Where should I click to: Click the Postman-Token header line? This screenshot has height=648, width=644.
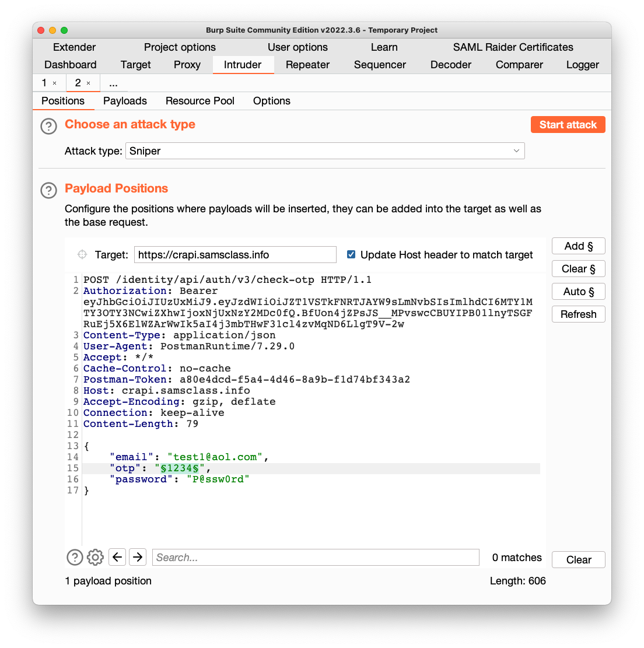coord(247,379)
